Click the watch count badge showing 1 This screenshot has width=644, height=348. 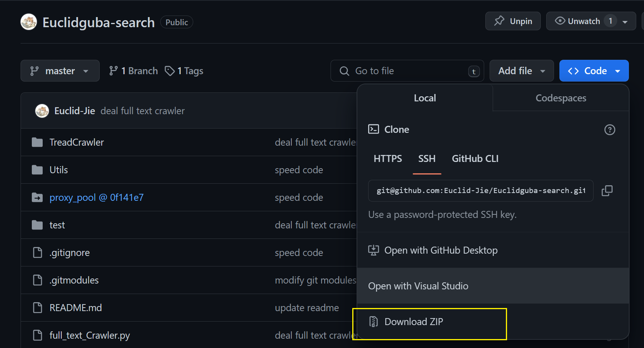[x=610, y=21]
